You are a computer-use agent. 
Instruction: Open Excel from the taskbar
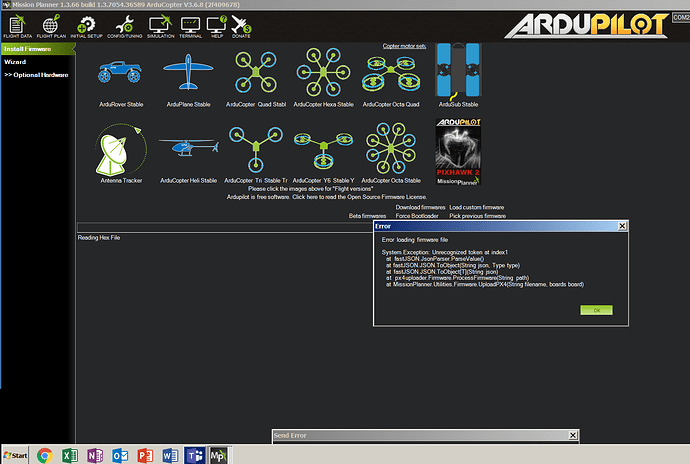click(70, 455)
